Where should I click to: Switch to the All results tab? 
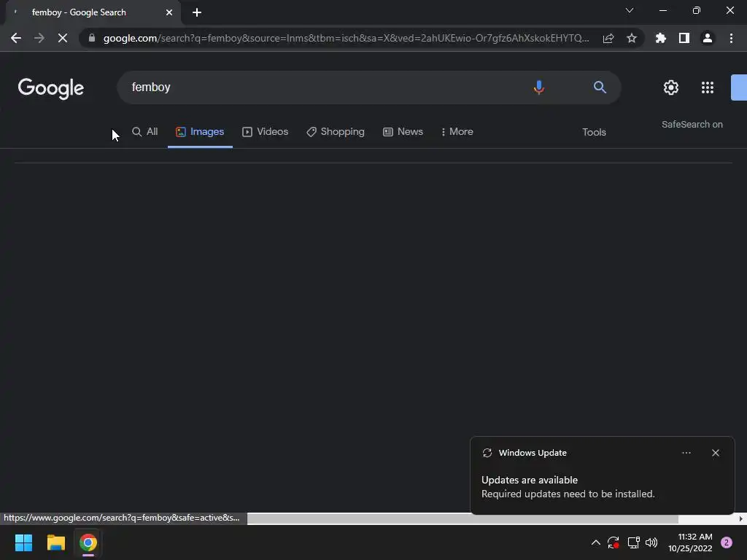[x=145, y=132]
